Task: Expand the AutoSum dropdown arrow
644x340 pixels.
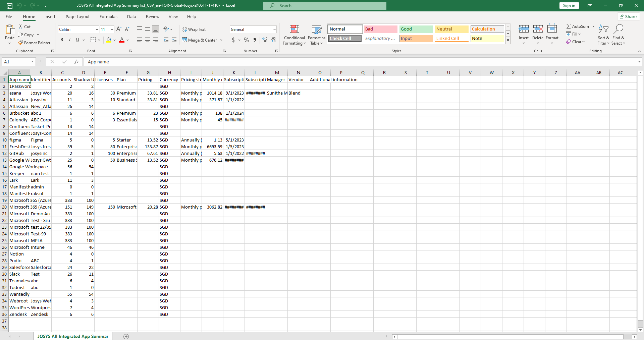Action: [593, 26]
